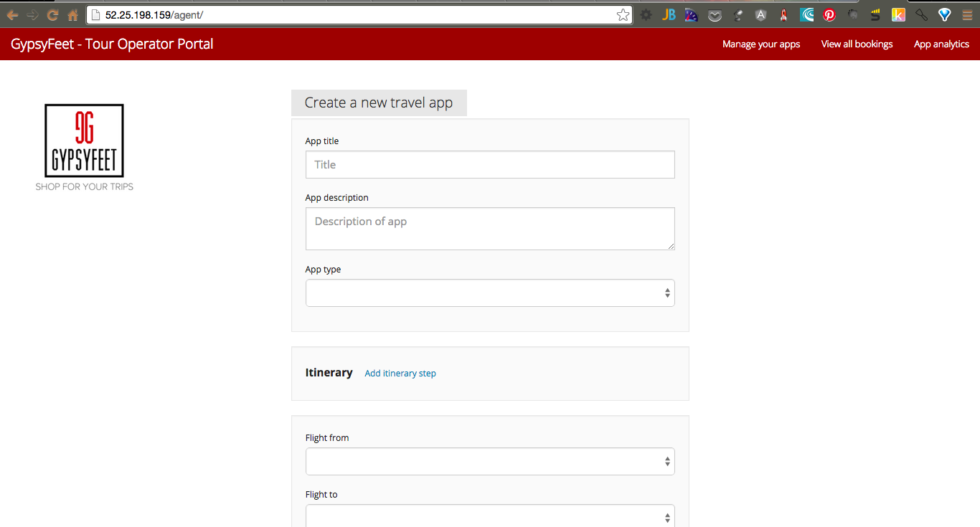Click the browser forward arrow
Image resolution: width=980 pixels, height=527 pixels.
32,14
